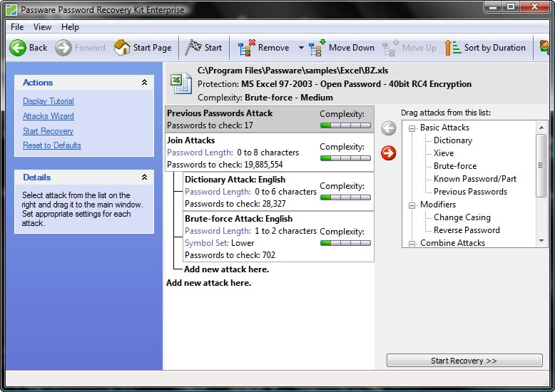Select the Dictionary Attack: English row
This screenshot has width=555, height=392.
coord(278,192)
